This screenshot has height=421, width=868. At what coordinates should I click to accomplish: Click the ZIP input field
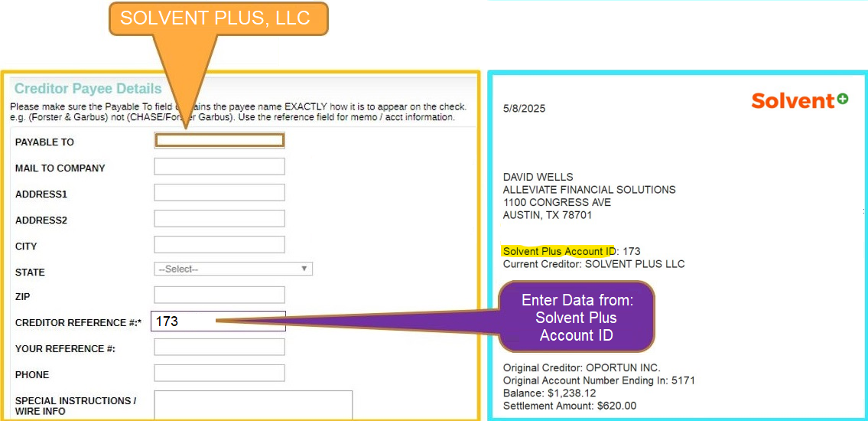219,295
